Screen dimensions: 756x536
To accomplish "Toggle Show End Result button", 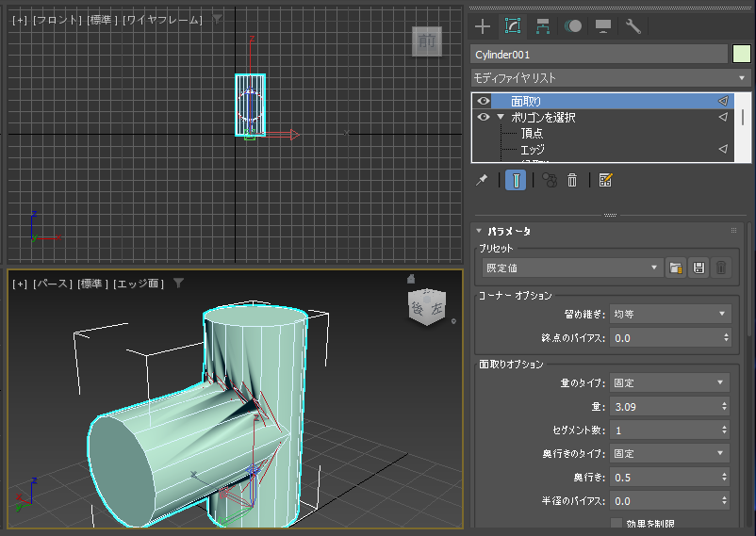I will pos(516,180).
